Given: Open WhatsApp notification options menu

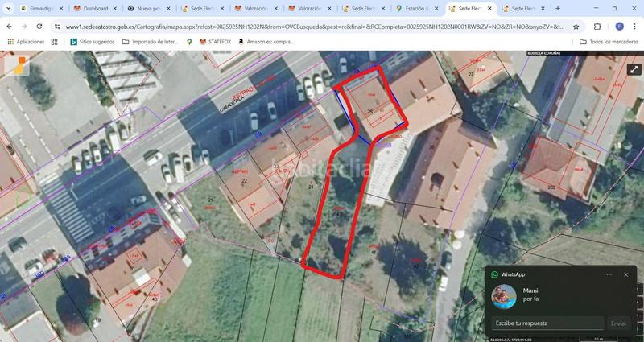Looking at the screenshot, I should pyautogui.click(x=609, y=275).
